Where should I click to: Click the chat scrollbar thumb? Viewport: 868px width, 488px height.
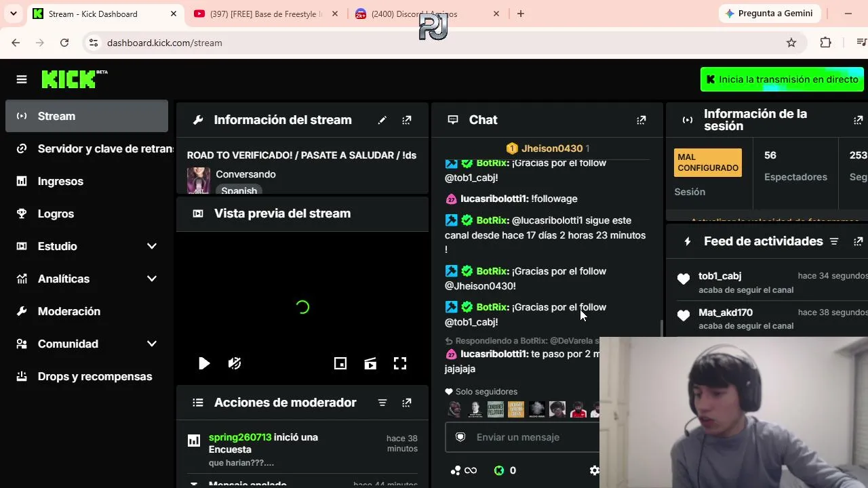661,329
